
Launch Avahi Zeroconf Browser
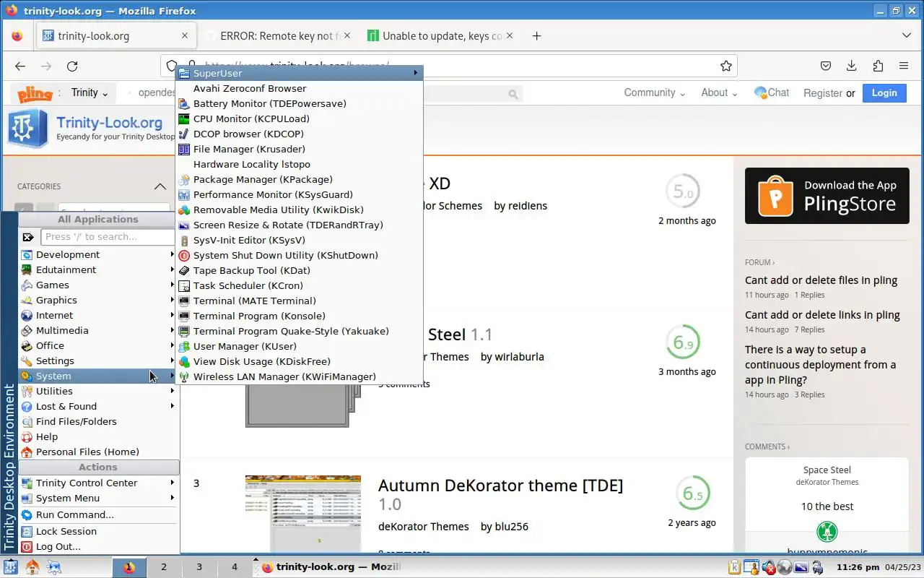299,88
